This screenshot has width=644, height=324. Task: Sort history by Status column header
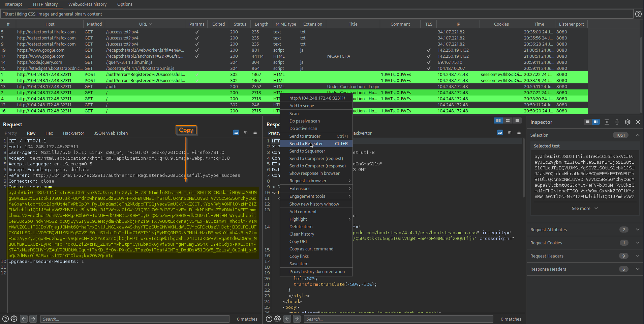(x=240, y=24)
